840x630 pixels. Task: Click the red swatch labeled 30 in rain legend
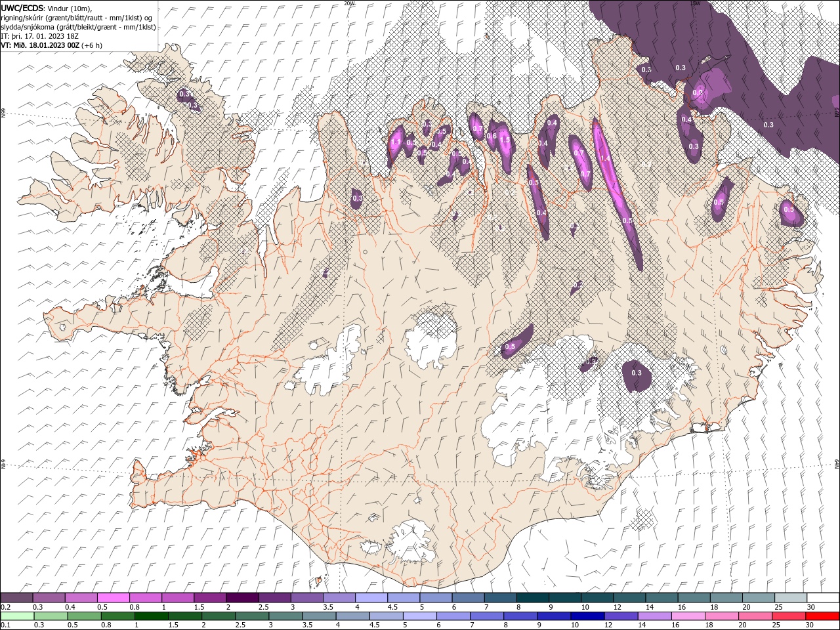823,617
